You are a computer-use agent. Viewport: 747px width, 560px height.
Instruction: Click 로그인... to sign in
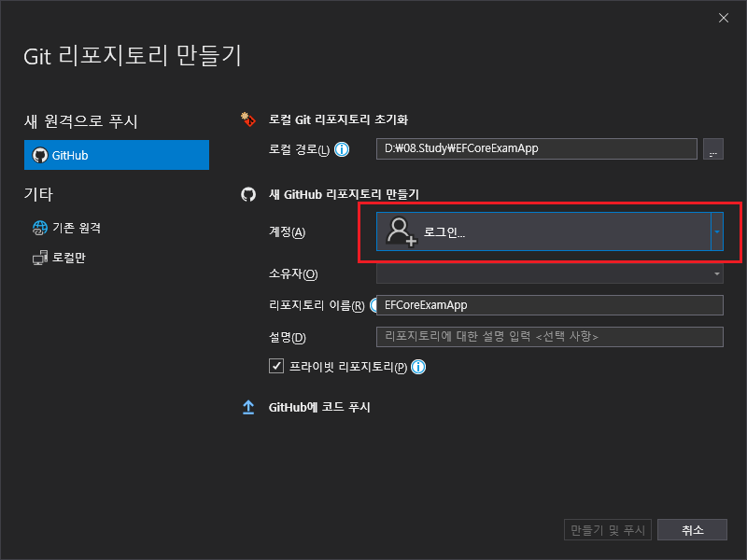(x=444, y=232)
